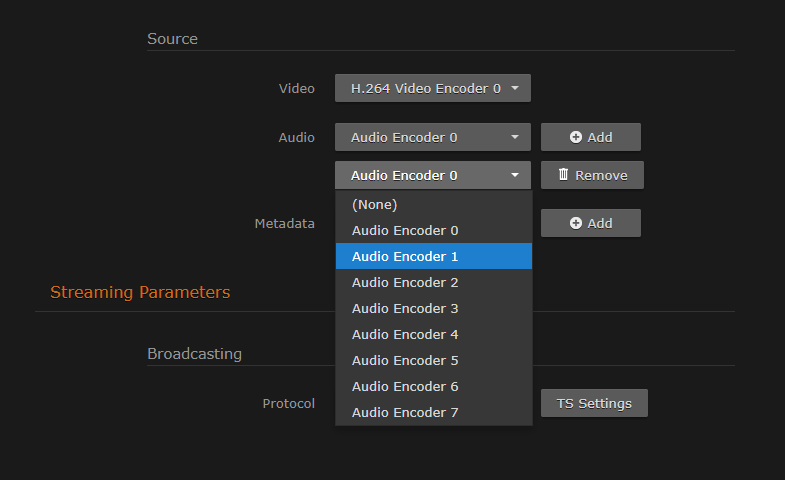Click the Protocol field label

point(288,403)
